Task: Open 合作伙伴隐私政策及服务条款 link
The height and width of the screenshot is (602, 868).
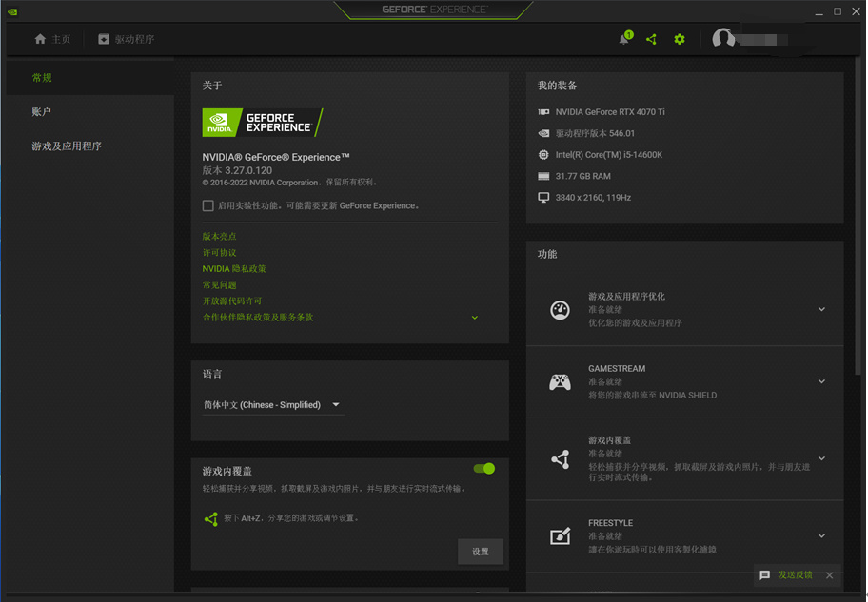Action: point(257,317)
